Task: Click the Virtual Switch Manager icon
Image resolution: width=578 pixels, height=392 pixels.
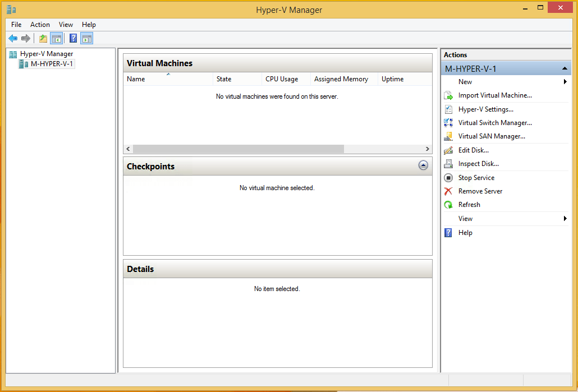Action: pos(448,123)
